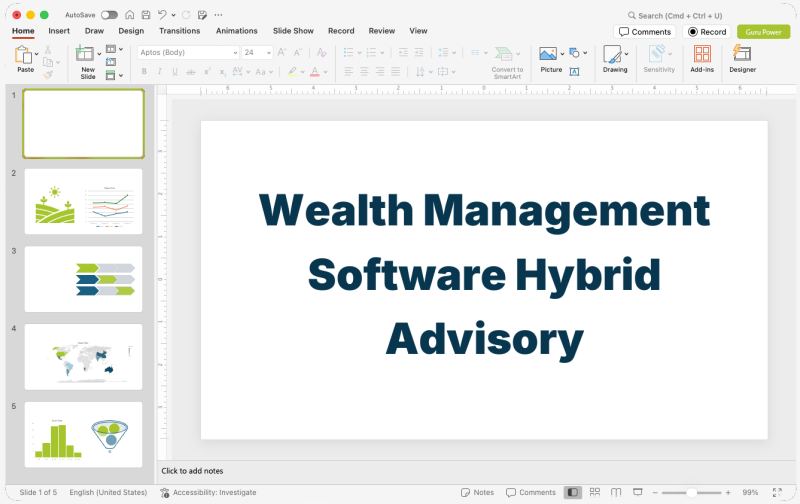Click the Home icon in title bar
This screenshot has width=800, height=504.
click(130, 15)
